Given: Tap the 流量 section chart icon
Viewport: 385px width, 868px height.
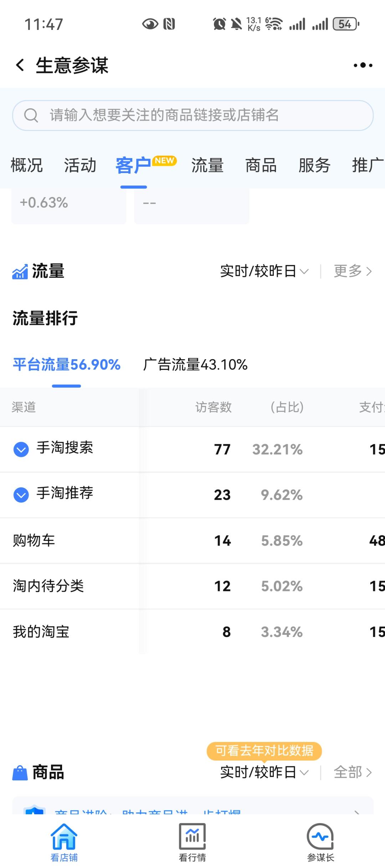Looking at the screenshot, I should coord(20,272).
